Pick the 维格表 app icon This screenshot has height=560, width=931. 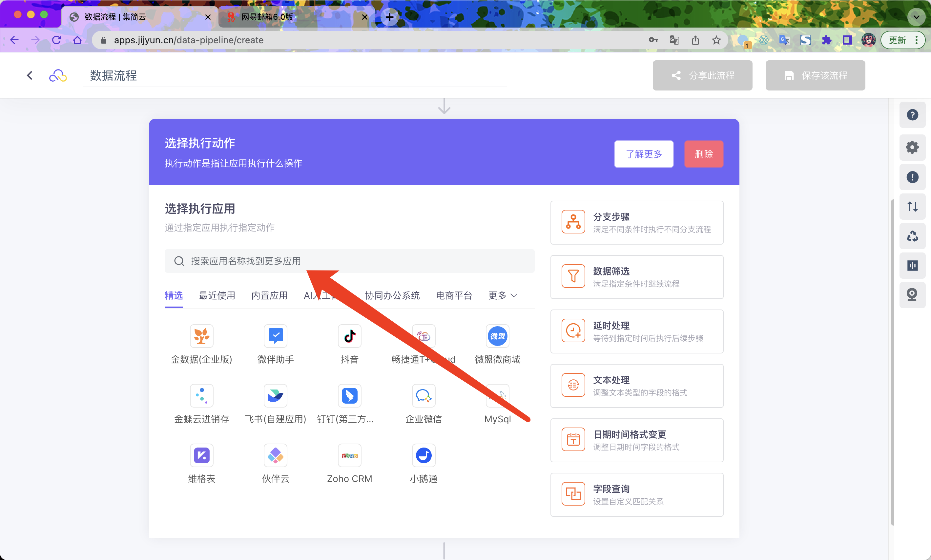201,455
